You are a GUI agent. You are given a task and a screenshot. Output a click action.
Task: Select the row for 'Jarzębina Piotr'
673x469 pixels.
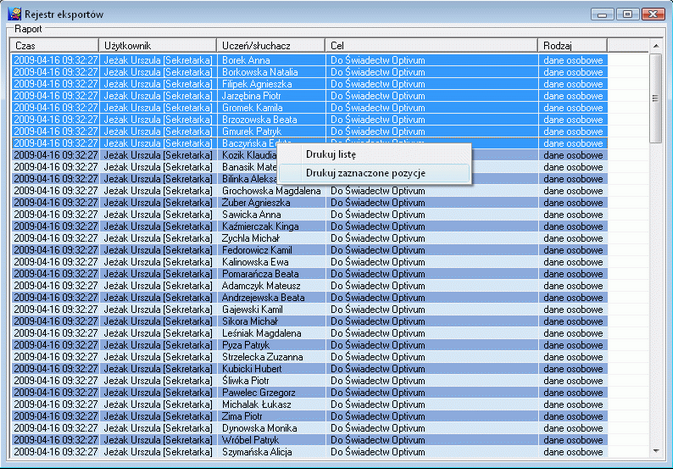(x=309, y=96)
